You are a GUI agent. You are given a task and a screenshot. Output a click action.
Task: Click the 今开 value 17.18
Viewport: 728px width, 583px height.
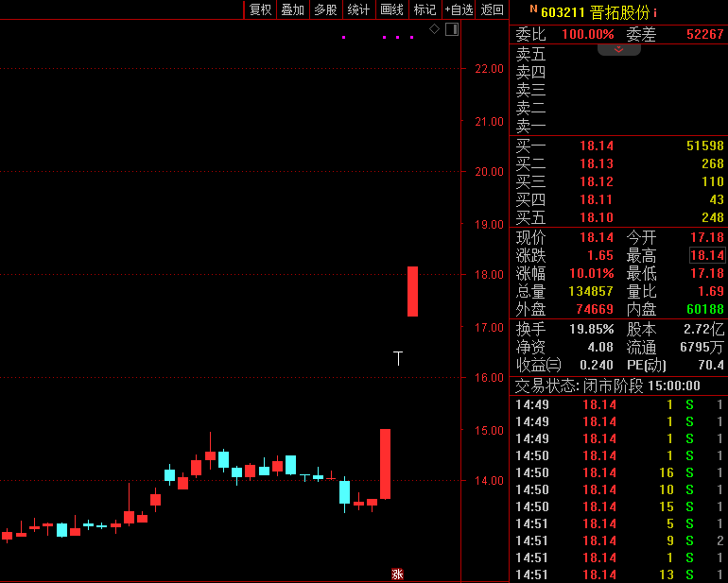click(x=706, y=238)
